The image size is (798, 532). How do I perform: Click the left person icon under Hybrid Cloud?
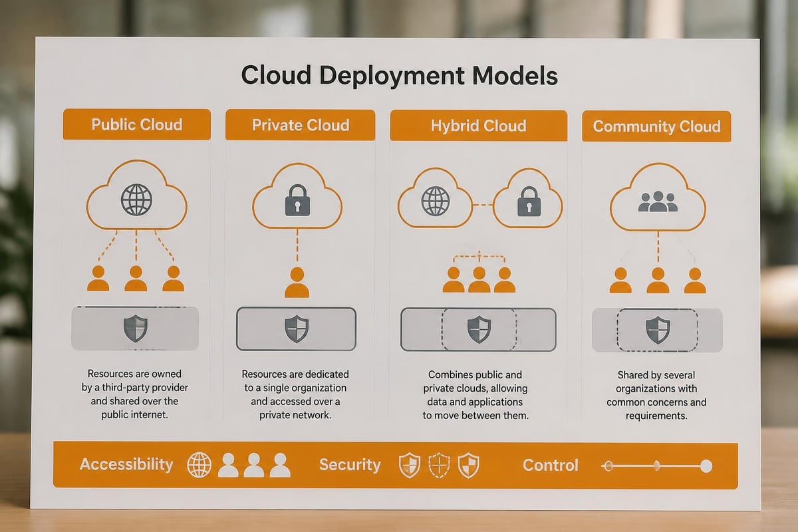tap(454, 279)
